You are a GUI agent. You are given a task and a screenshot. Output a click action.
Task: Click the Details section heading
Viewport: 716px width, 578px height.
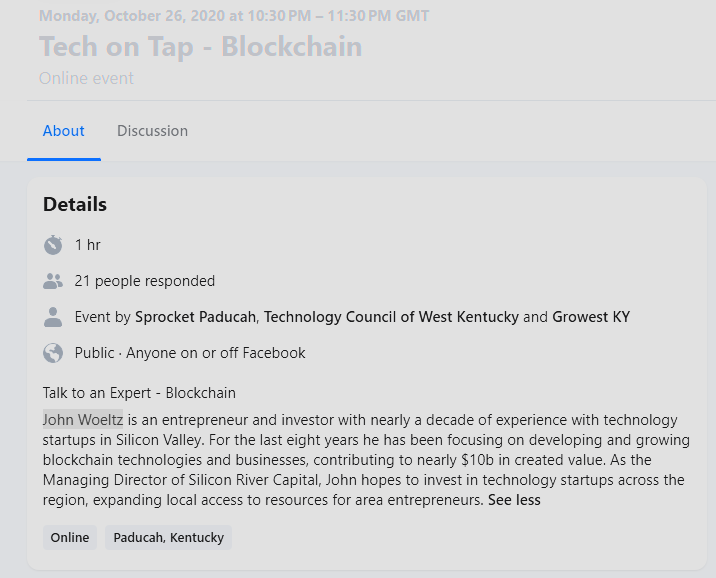(75, 205)
